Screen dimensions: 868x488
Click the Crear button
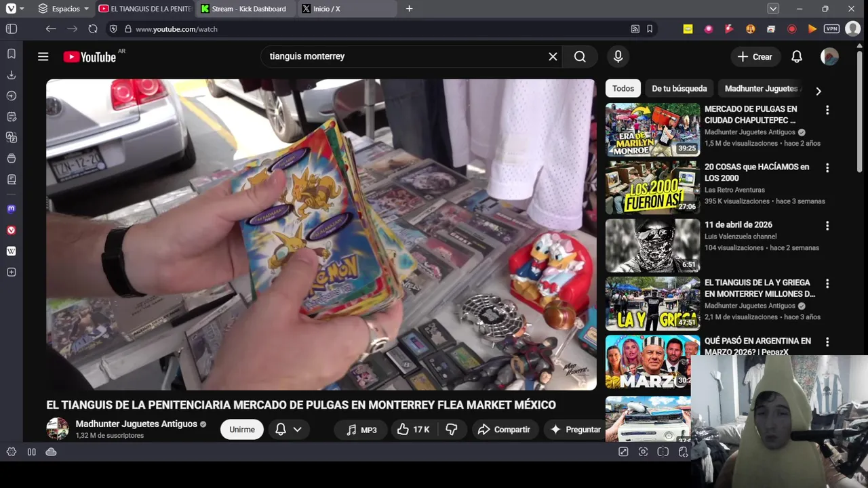pyautogui.click(x=755, y=57)
